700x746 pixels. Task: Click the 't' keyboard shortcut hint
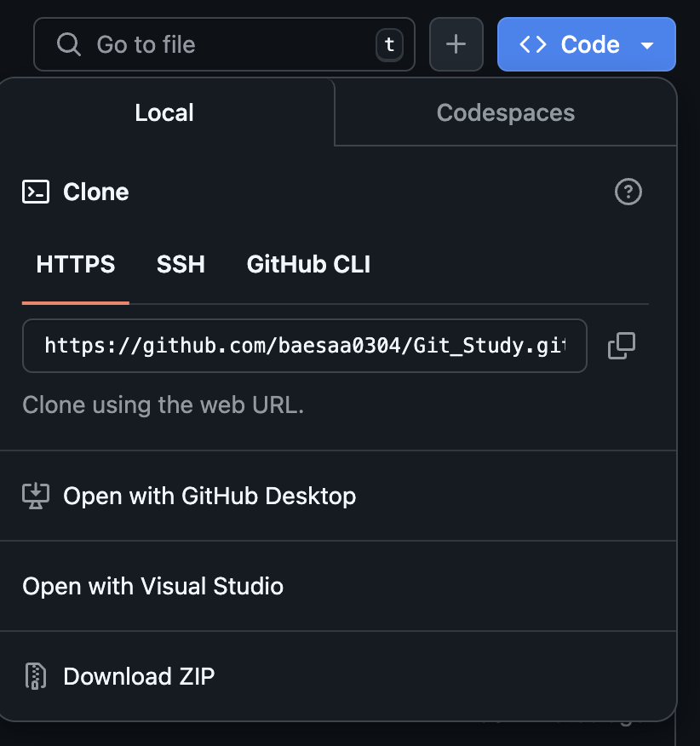pyautogui.click(x=389, y=45)
